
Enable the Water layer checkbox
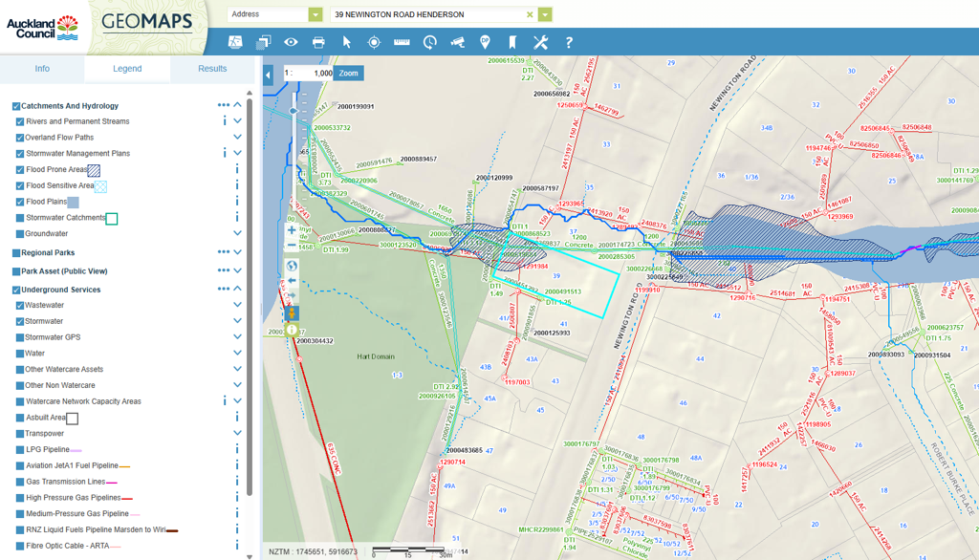click(20, 354)
